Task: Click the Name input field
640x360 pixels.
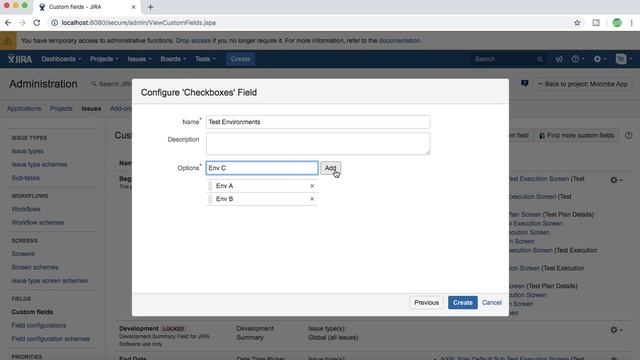Action: (318, 122)
